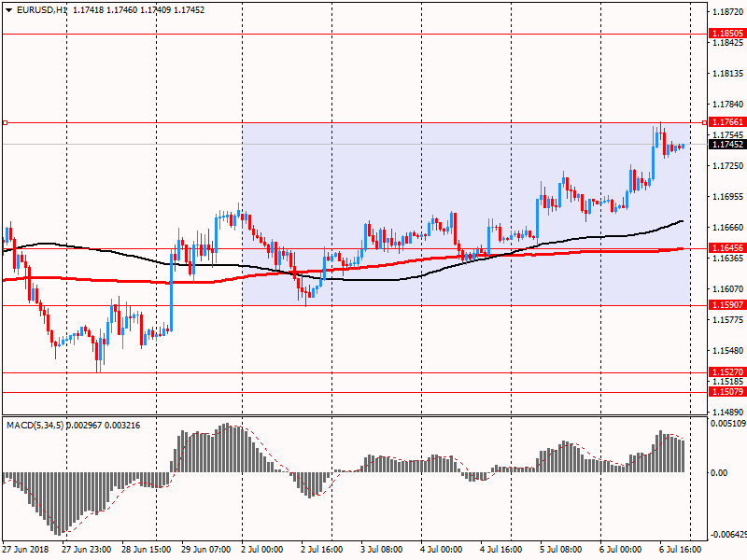Select the 1.15270 red price label
The height and width of the screenshot is (560, 747).
tap(727, 372)
